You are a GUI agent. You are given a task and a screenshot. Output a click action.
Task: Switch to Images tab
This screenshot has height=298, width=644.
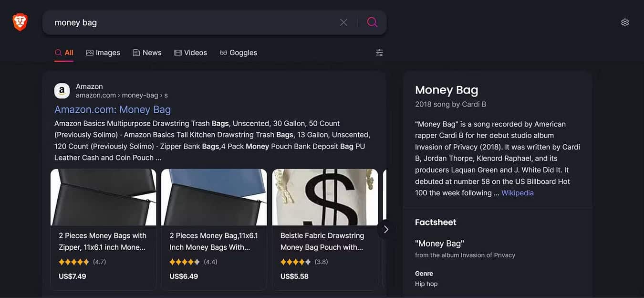tap(103, 53)
